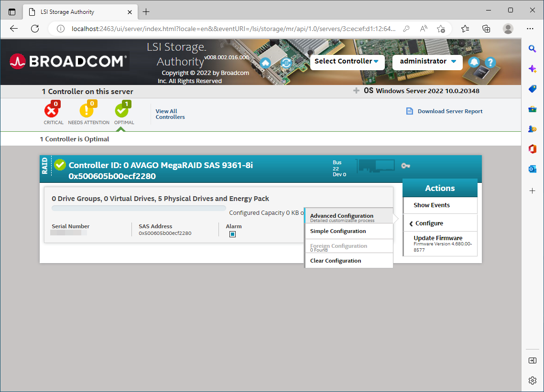Click the configured capacity progress bar
544x392 pixels.
(x=139, y=208)
